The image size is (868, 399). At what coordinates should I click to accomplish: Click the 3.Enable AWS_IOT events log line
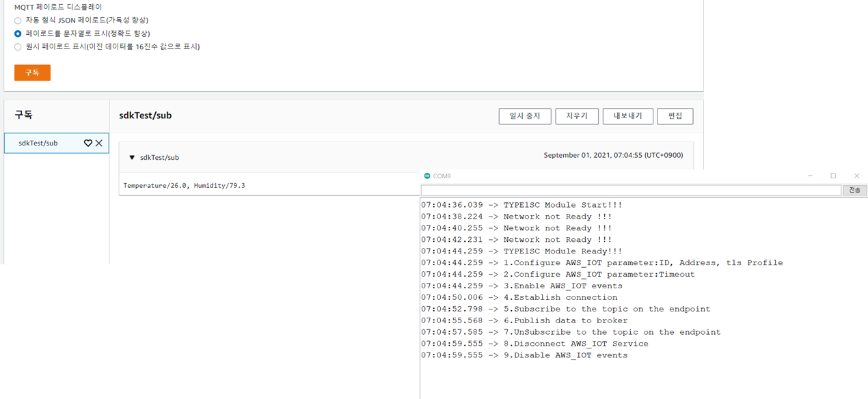[521, 286]
